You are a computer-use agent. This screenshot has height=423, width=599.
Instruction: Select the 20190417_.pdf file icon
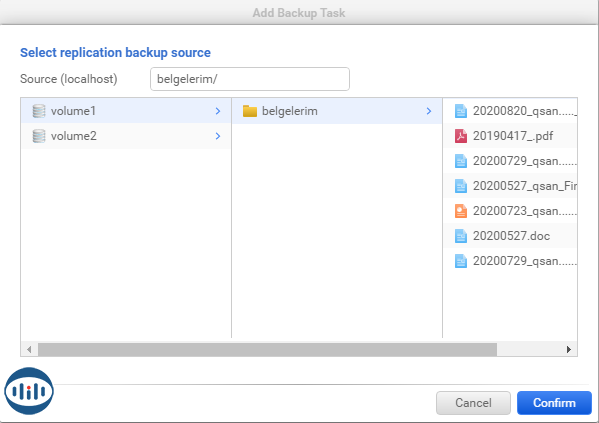(x=461, y=136)
